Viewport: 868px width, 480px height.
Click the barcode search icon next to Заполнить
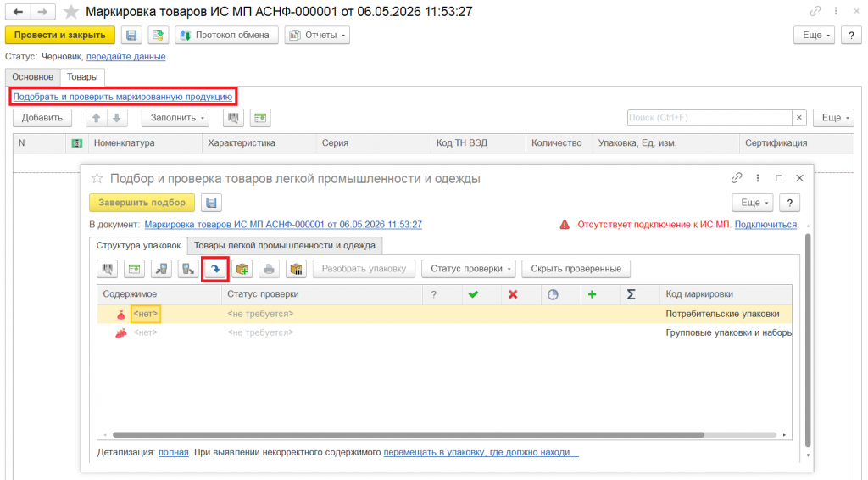click(x=233, y=117)
